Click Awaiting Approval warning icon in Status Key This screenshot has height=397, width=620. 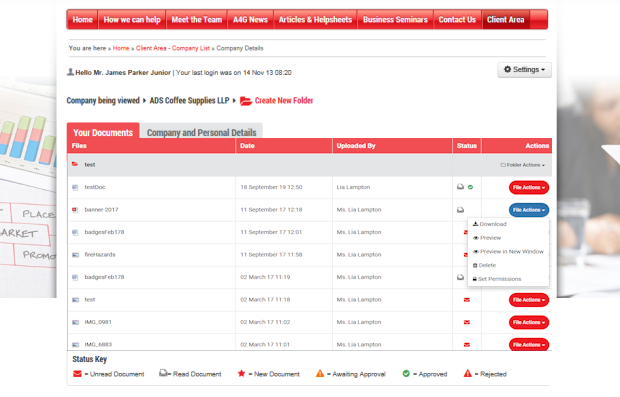coord(320,373)
